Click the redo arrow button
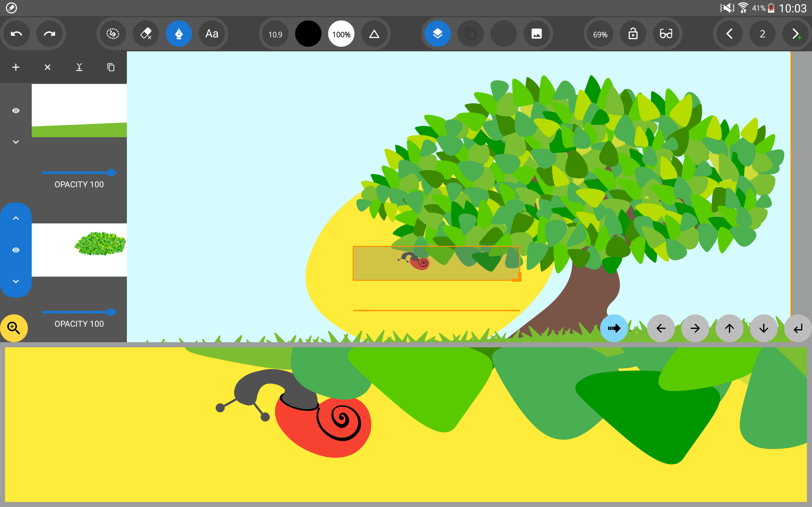The width and height of the screenshot is (812, 507). tap(49, 34)
